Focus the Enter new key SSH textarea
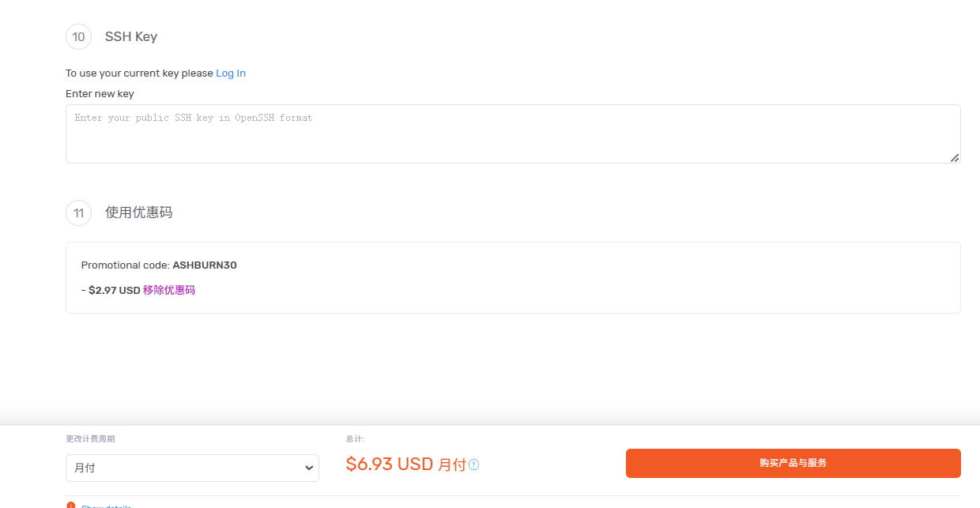This screenshot has height=508, width=980. click(513, 133)
